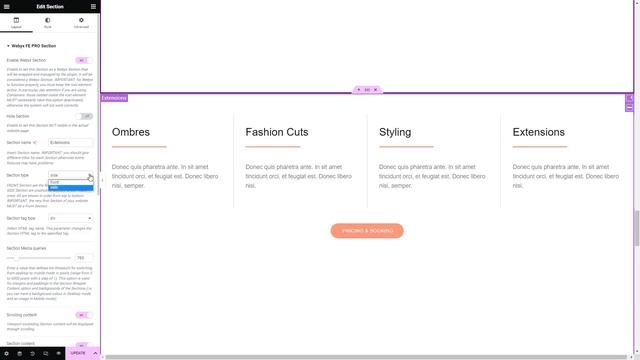Open the Navigator icon in footer
The height and width of the screenshot is (360, 640).
point(20,353)
